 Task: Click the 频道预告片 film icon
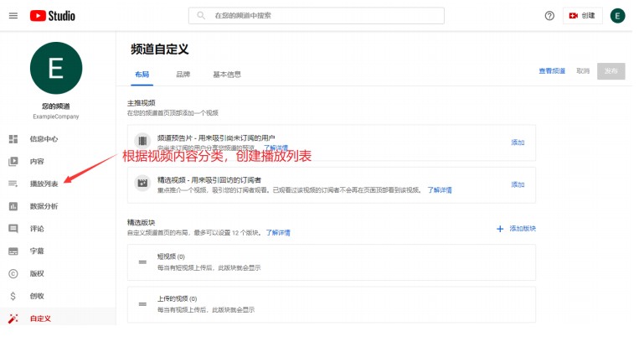point(142,141)
